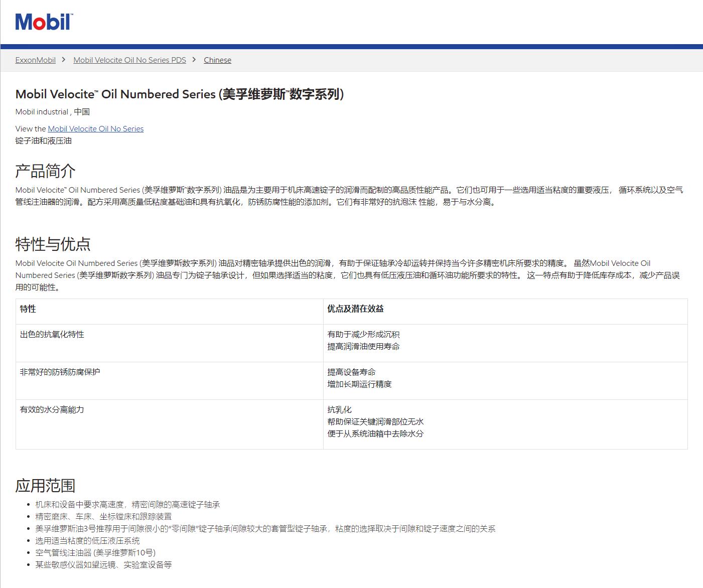This screenshot has height=588, width=703.
Task: Click bullet starting '美孚维萝斯油3号推荐用于'
Action: (265, 529)
